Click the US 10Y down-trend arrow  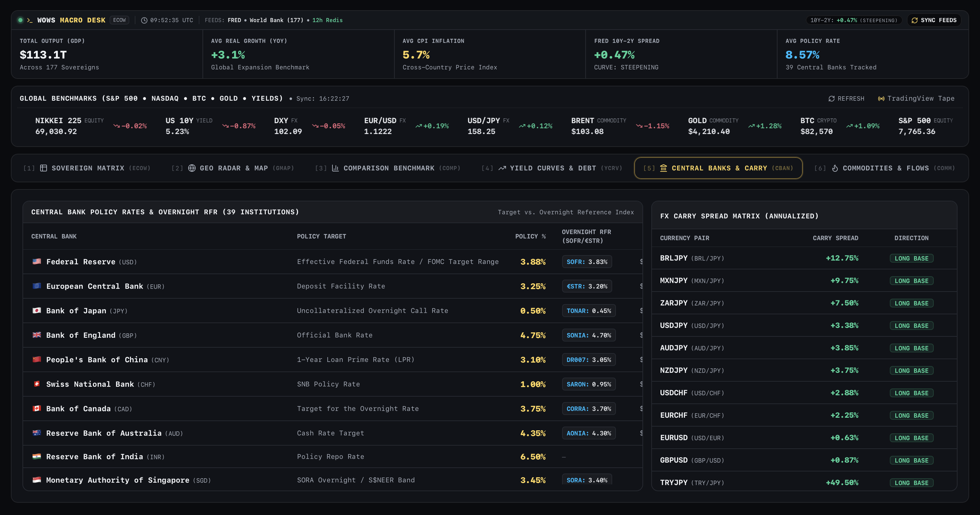click(225, 126)
